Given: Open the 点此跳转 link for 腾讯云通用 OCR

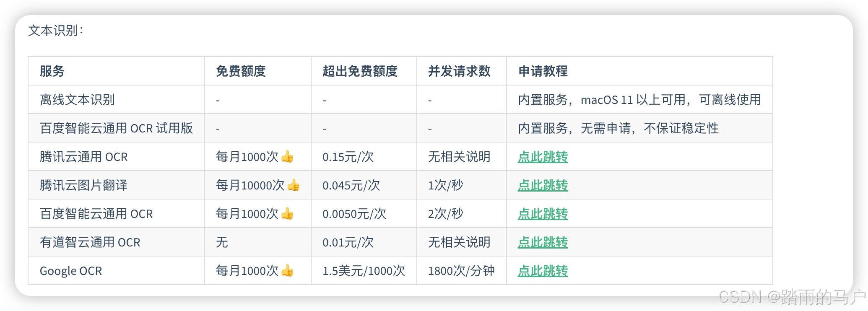Looking at the screenshot, I should [x=543, y=157].
